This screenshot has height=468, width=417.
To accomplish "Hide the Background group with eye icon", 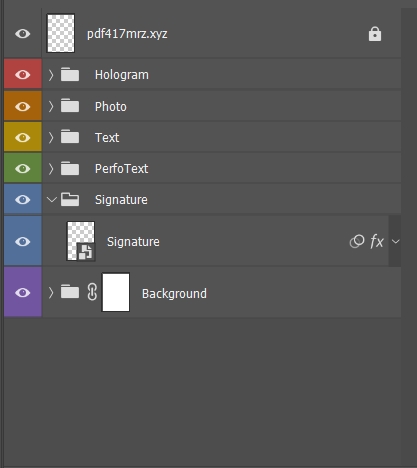I will pyautogui.click(x=23, y=292).
